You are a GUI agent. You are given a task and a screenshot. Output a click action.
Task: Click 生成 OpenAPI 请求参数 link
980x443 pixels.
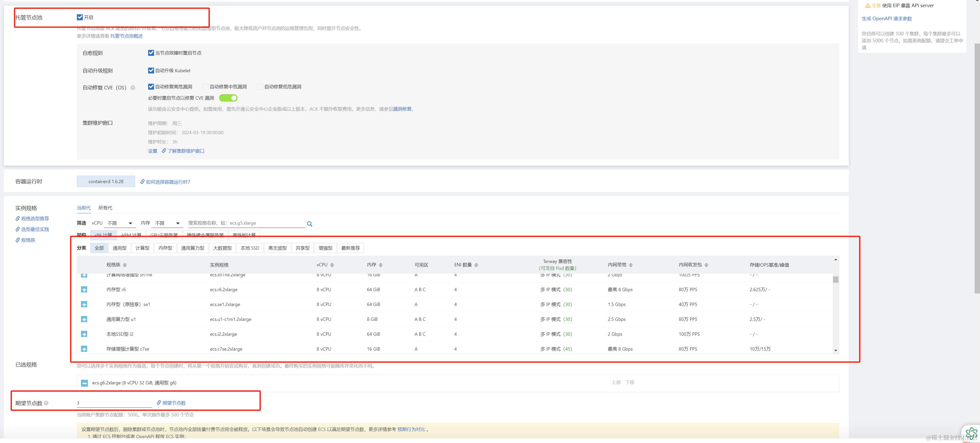click(886, 19)
